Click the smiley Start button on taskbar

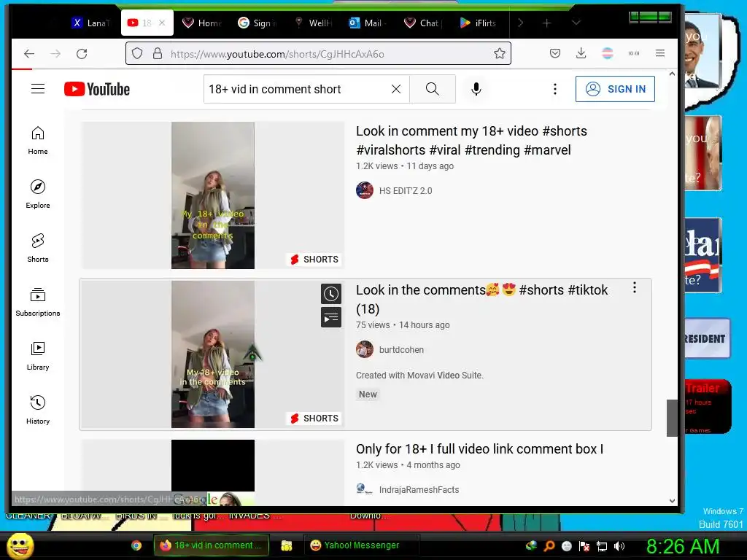[x=20, y=545]
